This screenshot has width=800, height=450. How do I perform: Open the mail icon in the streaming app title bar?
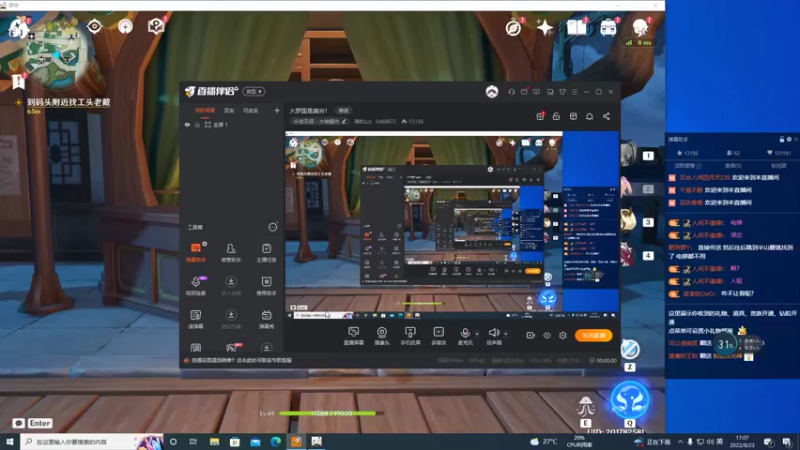tap(524, 92)
